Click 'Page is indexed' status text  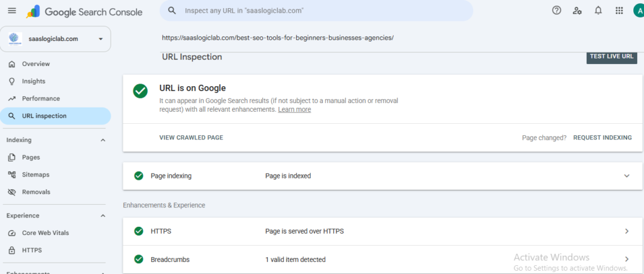point(288,176)
